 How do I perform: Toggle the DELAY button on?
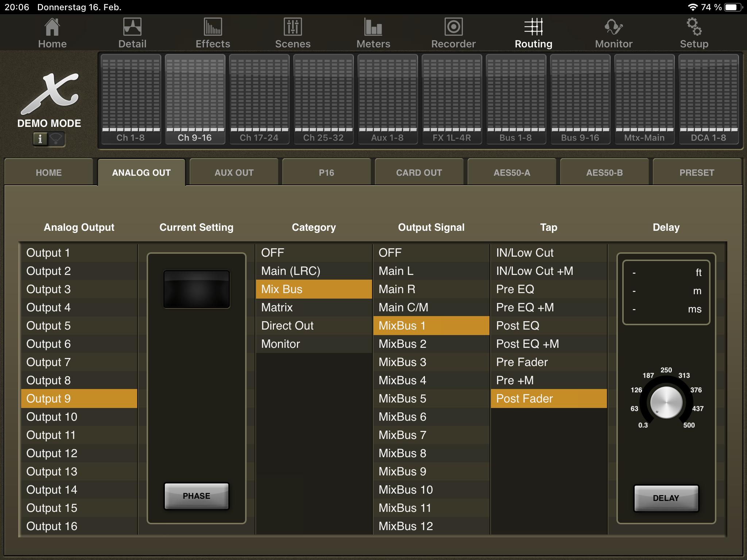tap(666, 498)
